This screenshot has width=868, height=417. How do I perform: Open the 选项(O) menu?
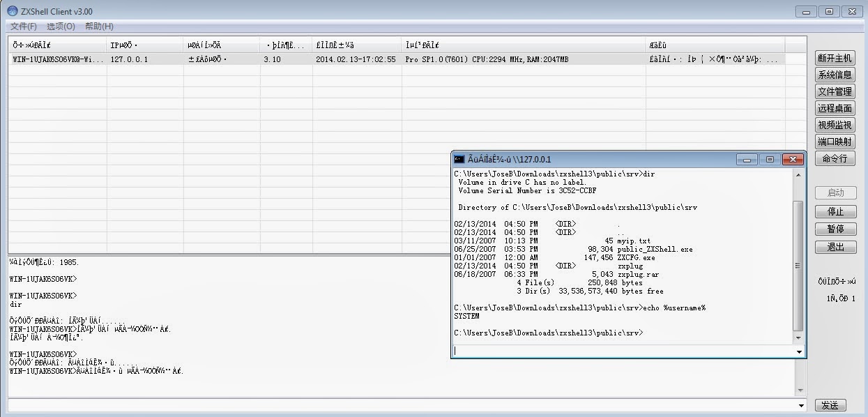(x=61, y=26)
